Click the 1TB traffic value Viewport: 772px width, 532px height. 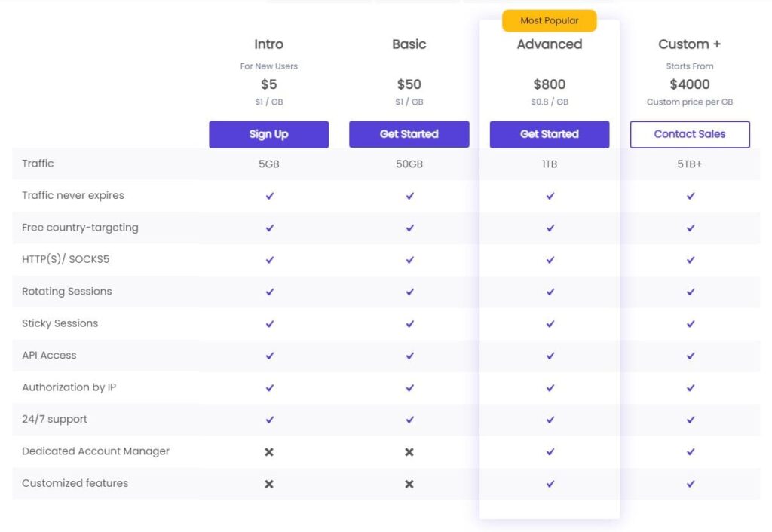550,164
